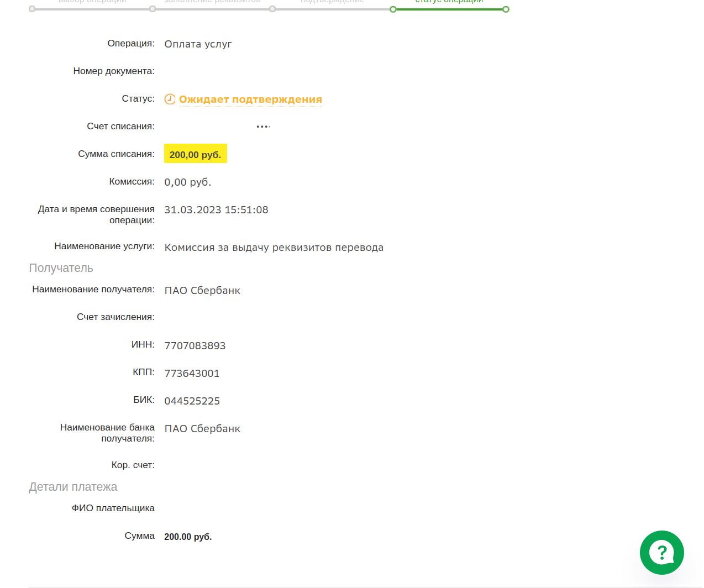Select the bold payment sum 200.00 руб.
The image size is (704, 588).
[188, 537]
